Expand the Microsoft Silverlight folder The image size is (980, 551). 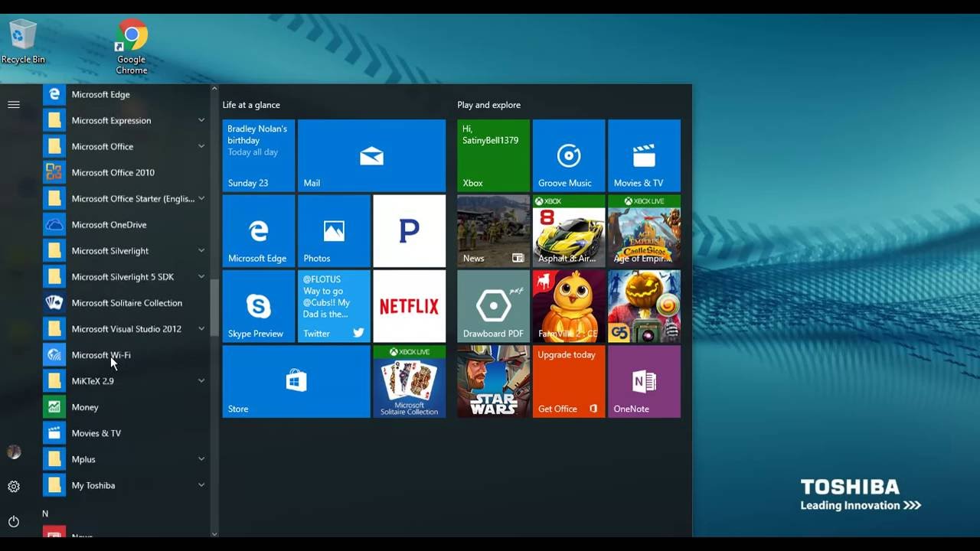[x=201, y=250]
